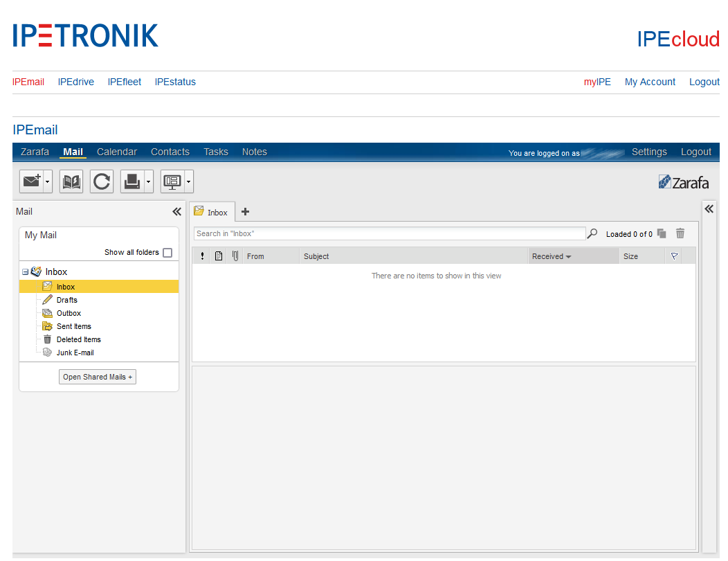
Task: Click the trash delete icon above list
Action: click(x=680, y=234)
